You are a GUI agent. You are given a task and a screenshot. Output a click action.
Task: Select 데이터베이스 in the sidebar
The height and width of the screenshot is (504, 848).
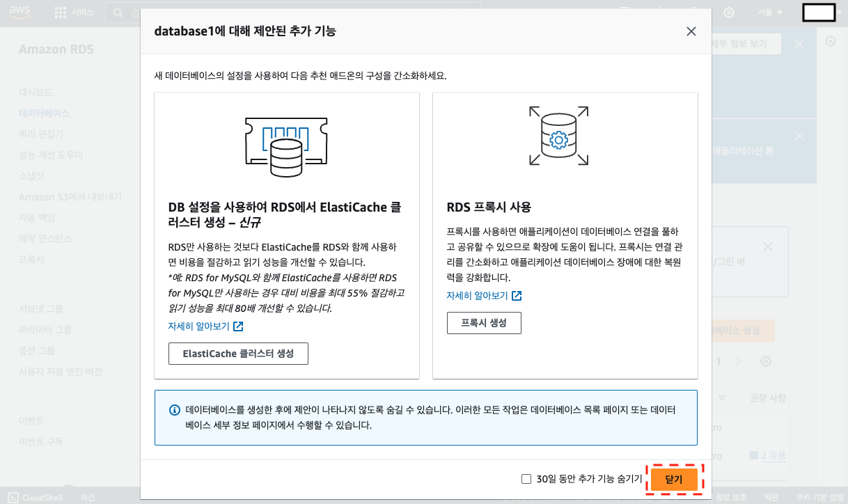click(x=44, y=113)
